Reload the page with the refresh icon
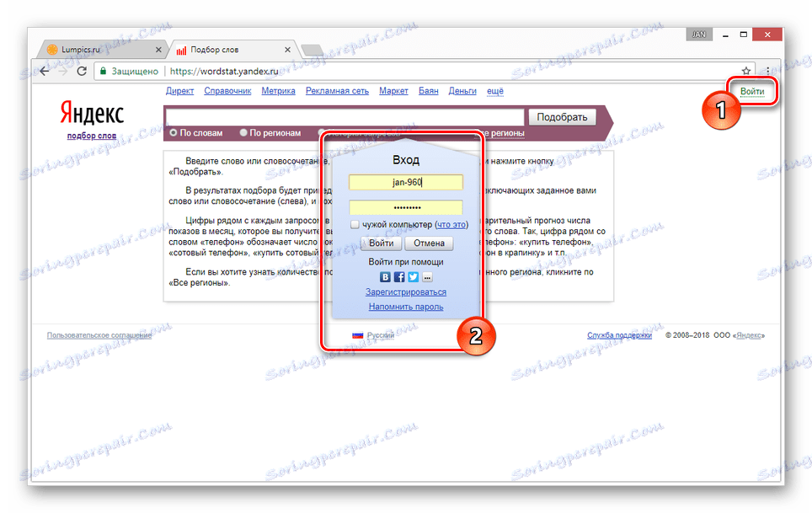Image resolution: width=812 pixels, height=513 pixels. click(x=82, y=71)
